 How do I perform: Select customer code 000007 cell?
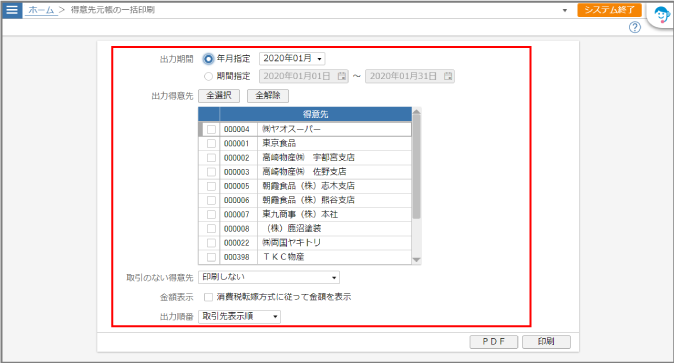tap(238, 214)
